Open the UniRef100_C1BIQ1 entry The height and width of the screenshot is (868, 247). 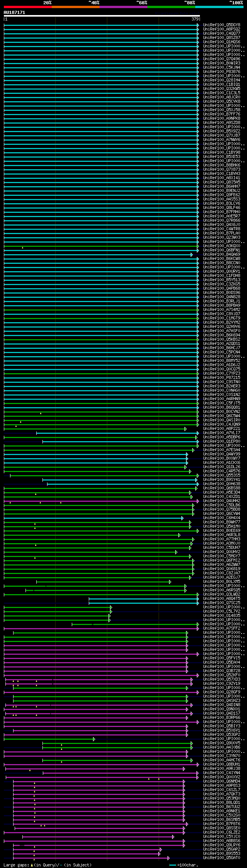click(x=222, y=85)
